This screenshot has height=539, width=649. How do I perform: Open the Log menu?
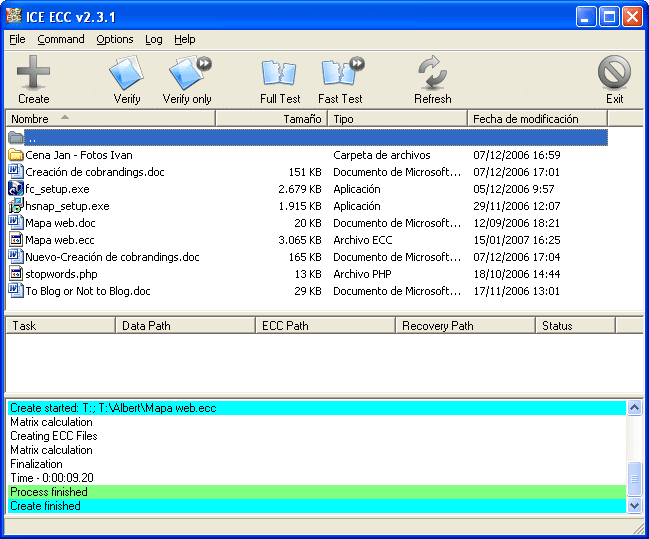[x=154, y=39]
